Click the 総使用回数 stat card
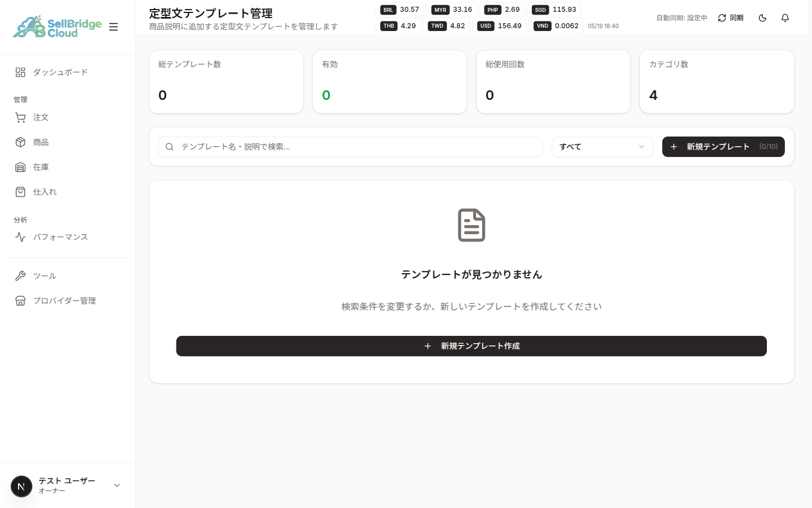 point(553,82)
